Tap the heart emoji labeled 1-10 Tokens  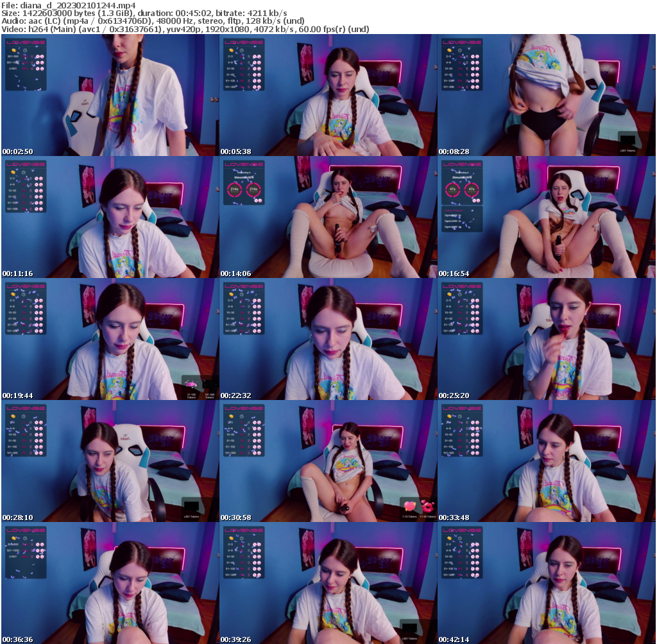click(411, 506)
